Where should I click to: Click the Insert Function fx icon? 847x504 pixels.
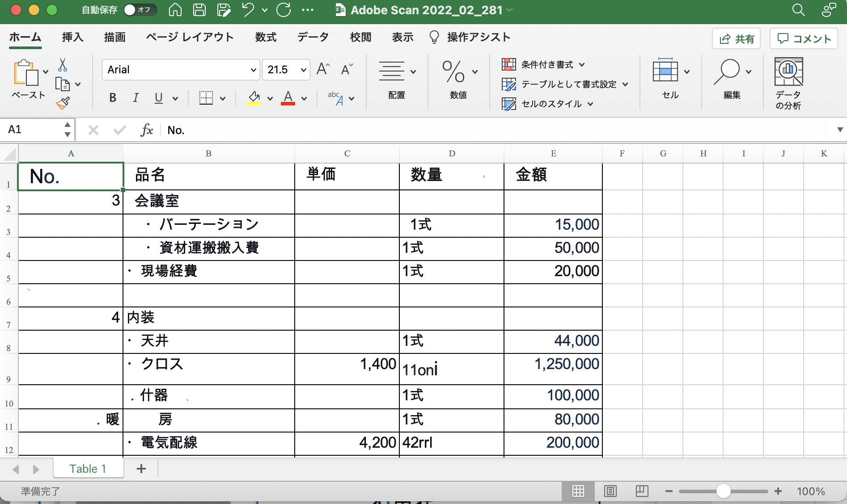coord(146,130)
